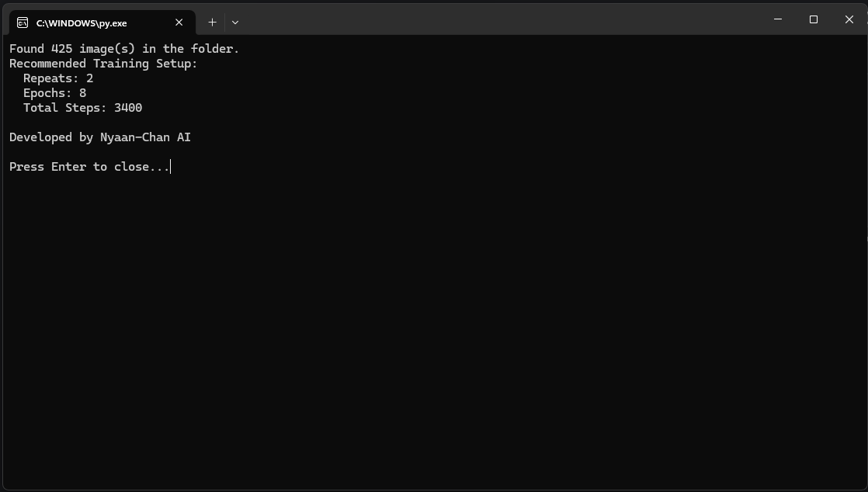
Task: Click the "Epochs: 8" line
Action: pos(54,93)
